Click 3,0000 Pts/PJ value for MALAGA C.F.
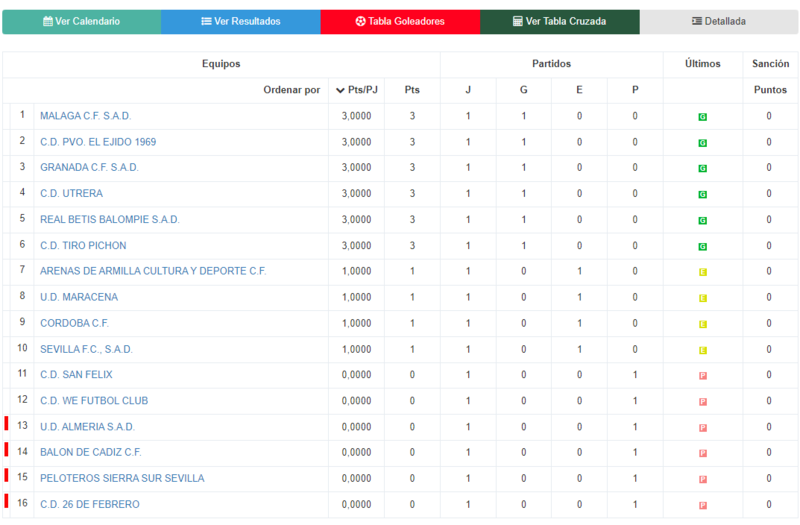Screen dimensions: 800x525 pyautogui.click(x=357, y=116)
